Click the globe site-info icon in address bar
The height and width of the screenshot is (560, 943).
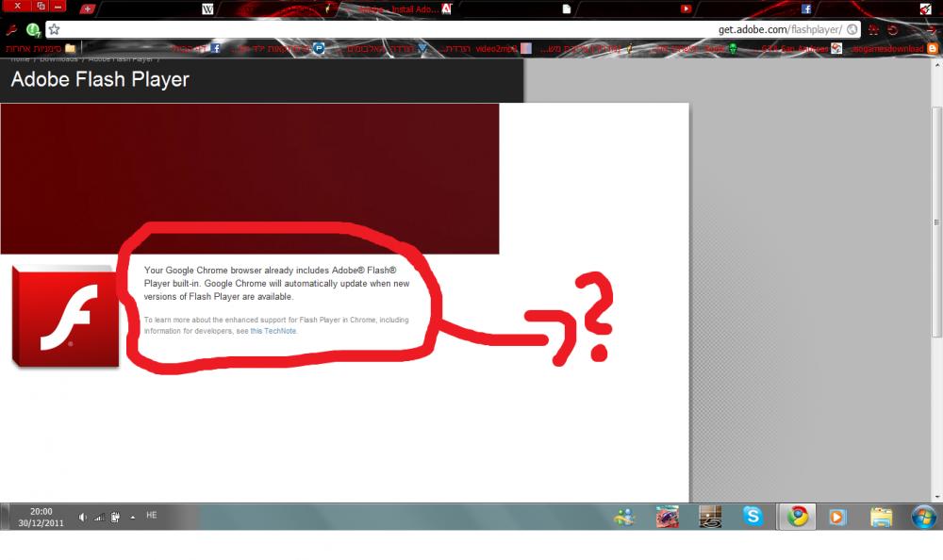click(x=852, y=29)
